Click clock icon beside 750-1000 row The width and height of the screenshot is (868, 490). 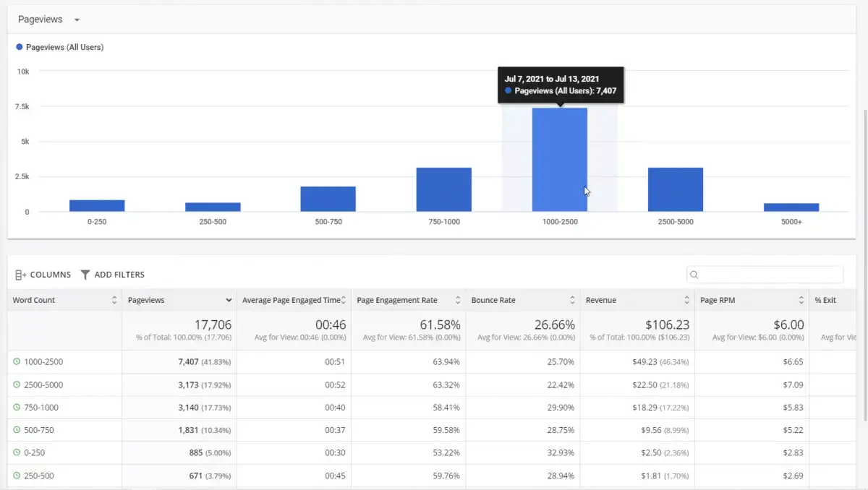[x=16, y=407]
